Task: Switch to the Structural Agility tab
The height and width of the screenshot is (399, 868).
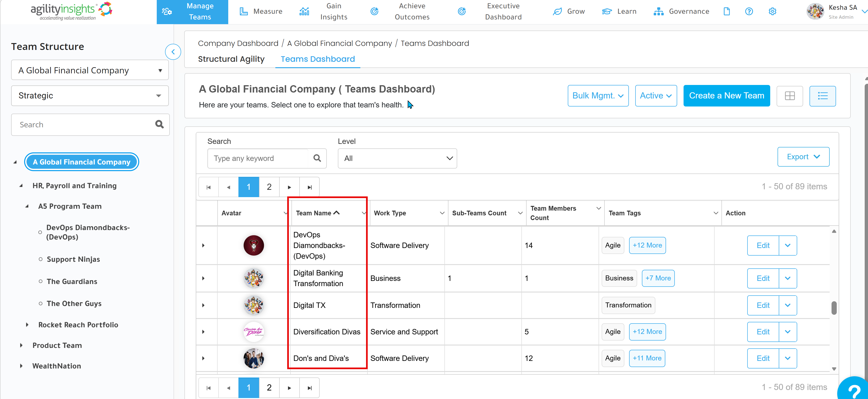Action: pos(231,59)
